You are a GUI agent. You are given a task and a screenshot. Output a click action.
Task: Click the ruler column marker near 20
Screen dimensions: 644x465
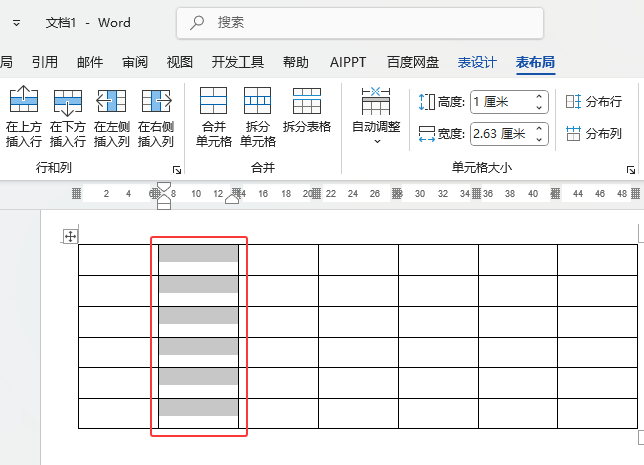(x=316, y=193)
